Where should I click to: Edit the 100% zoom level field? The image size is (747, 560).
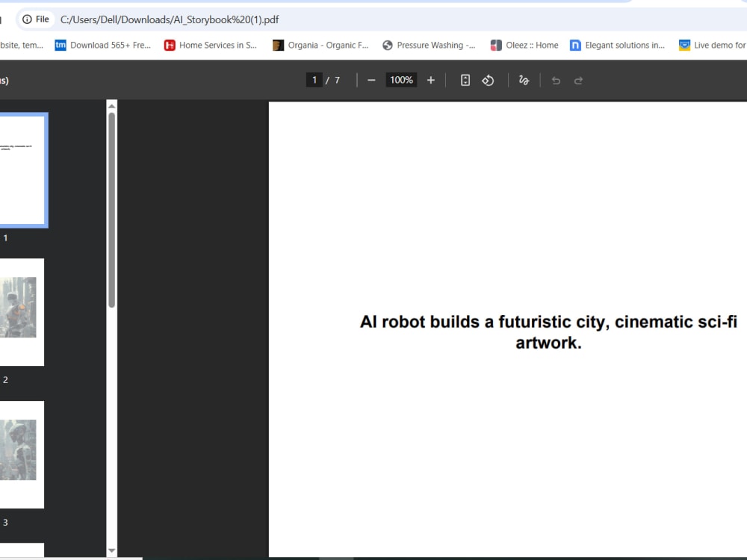tap(401, 80)
